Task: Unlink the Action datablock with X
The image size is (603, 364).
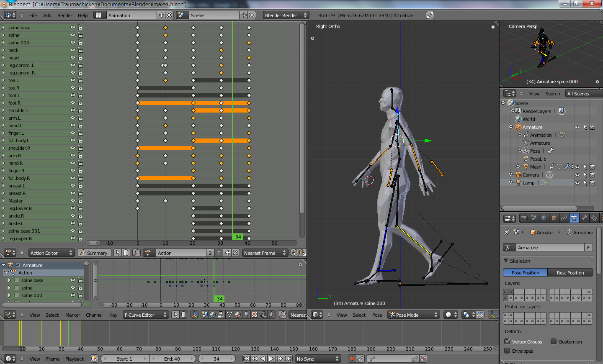Action: pyautogui.click(x=236, y=253)
